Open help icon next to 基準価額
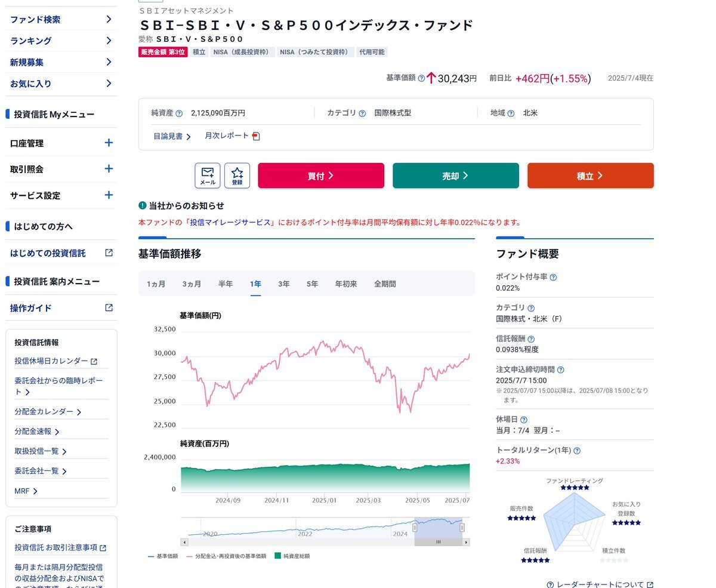 (421, 78)
